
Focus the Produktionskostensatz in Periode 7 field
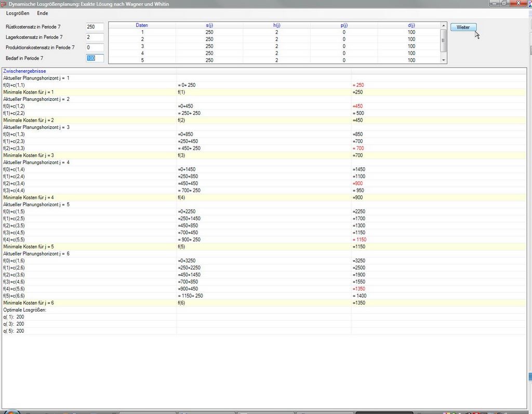[95, 47]
